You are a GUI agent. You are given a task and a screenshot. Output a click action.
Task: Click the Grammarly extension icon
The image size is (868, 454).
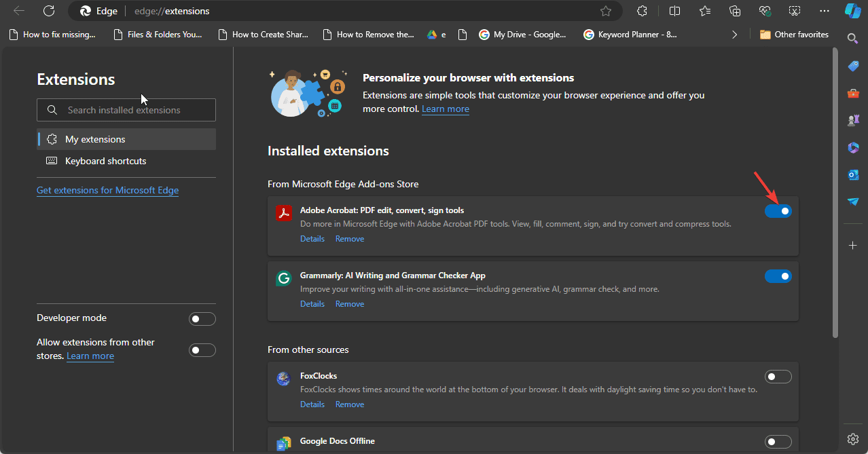[x=283, y=278]
